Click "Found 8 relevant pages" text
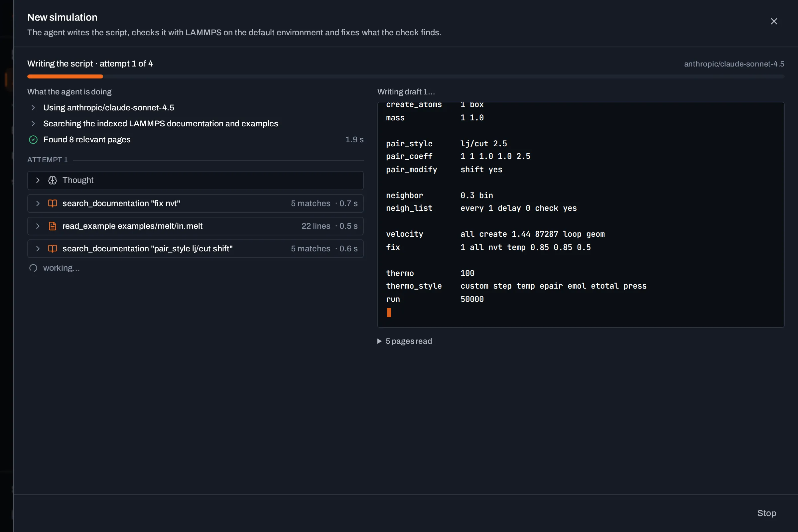 point(87,139)
